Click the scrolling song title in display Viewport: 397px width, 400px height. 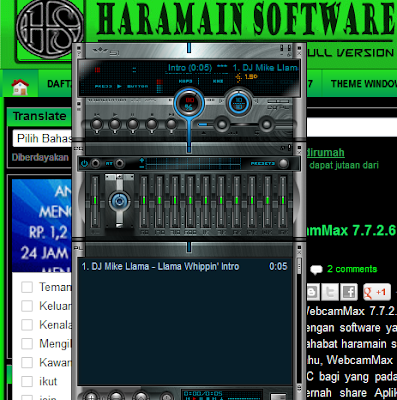tap(233, 68)
